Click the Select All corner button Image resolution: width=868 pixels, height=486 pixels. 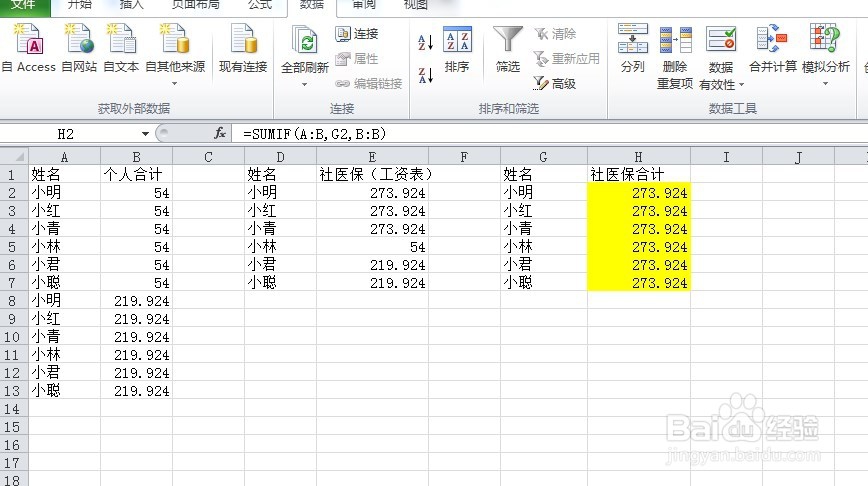click(14, 157)
